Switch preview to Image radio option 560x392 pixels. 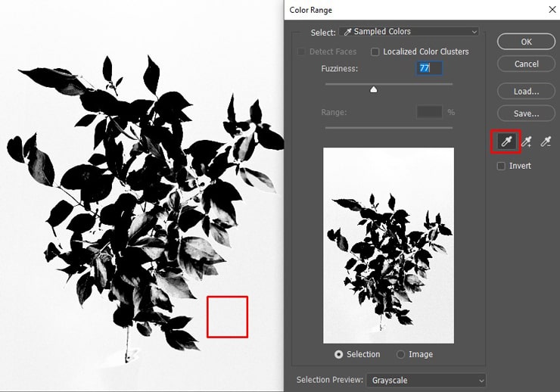point(400,354)
